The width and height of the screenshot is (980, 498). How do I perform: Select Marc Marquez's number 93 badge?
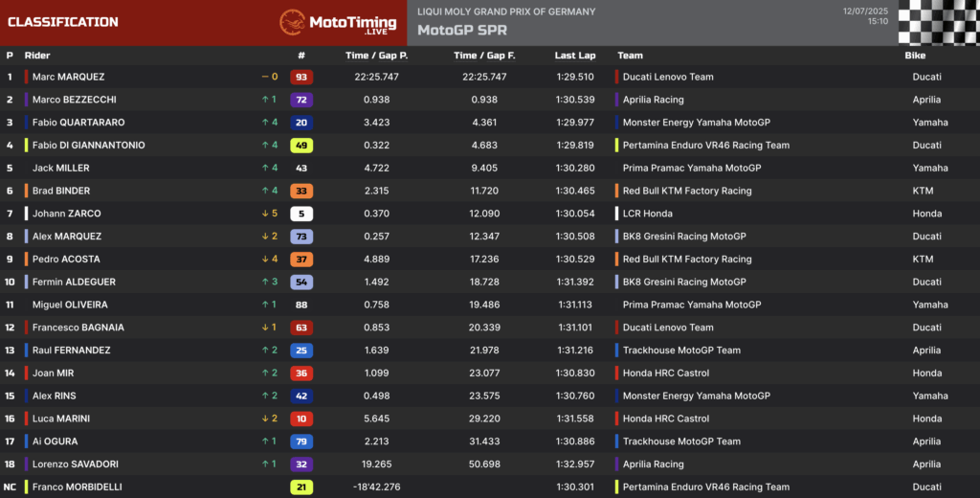[x=301, y=77]
